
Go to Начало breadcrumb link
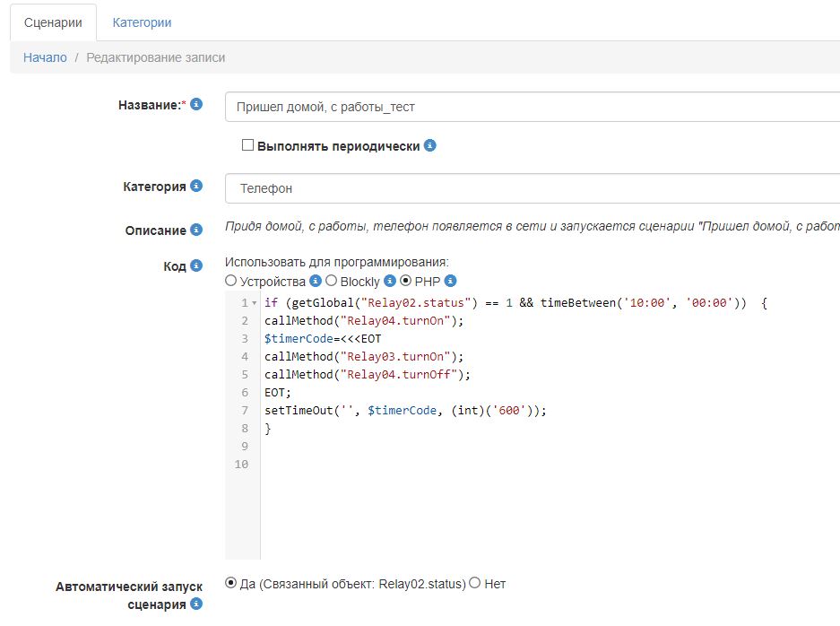(45, 57)
